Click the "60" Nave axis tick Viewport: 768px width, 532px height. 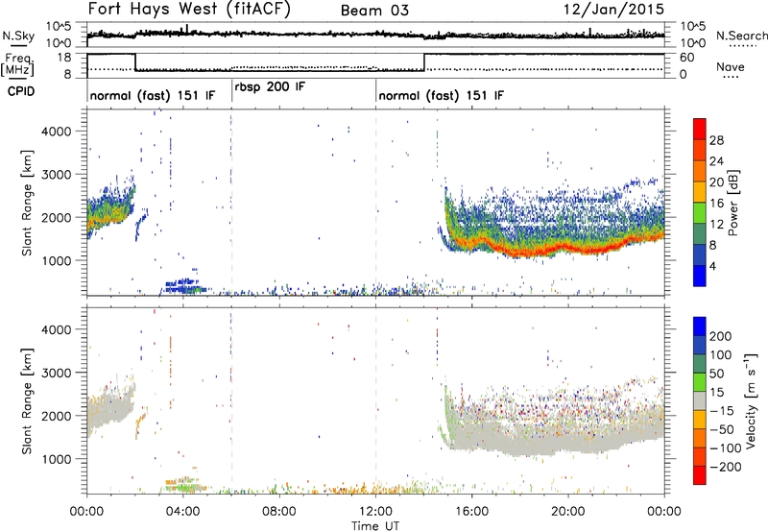pos(687,58)
